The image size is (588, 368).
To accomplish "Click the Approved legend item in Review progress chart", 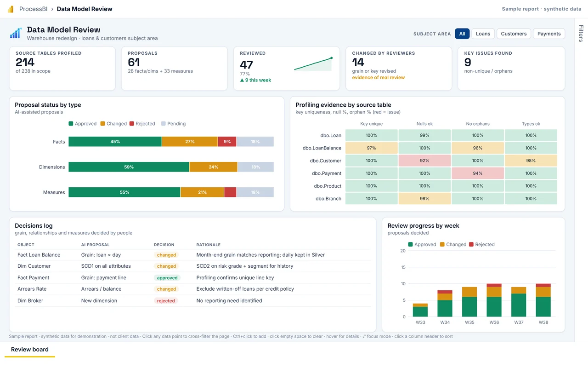I will (422, 245).
